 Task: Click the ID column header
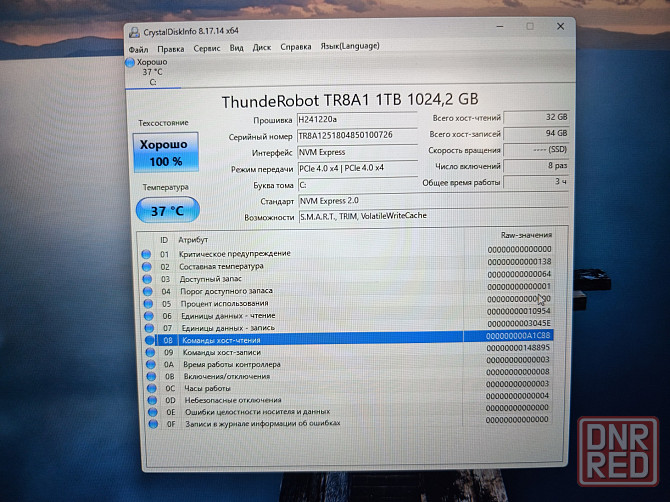click(164, 240)
